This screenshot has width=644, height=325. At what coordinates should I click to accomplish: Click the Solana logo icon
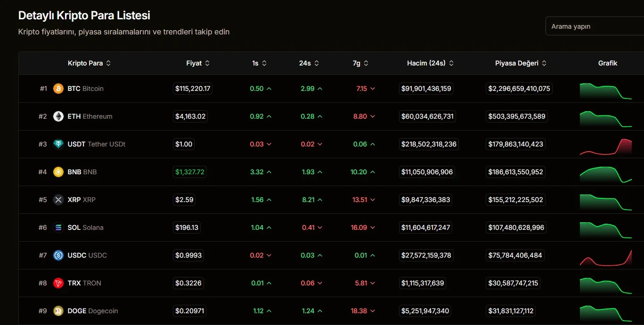coord(58,227)
